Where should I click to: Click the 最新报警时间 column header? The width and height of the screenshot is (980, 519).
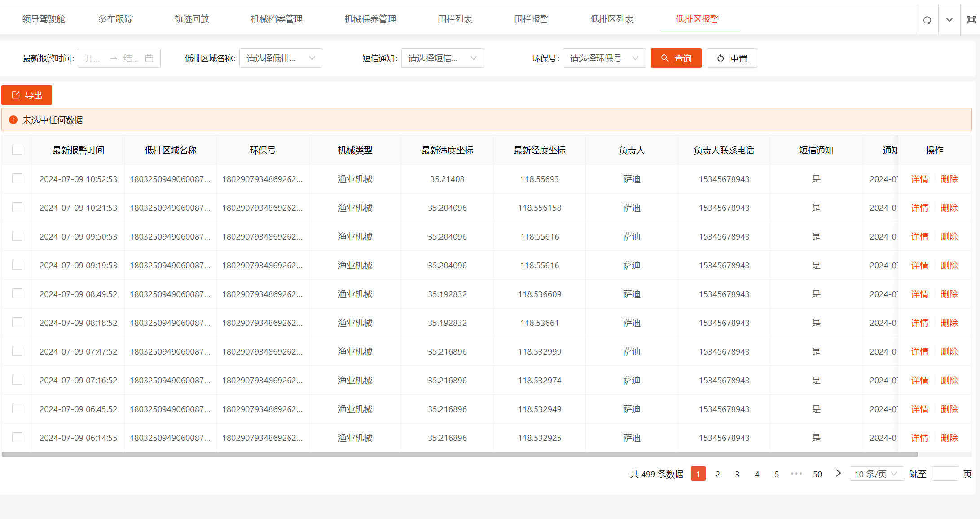tap(78, 150)
